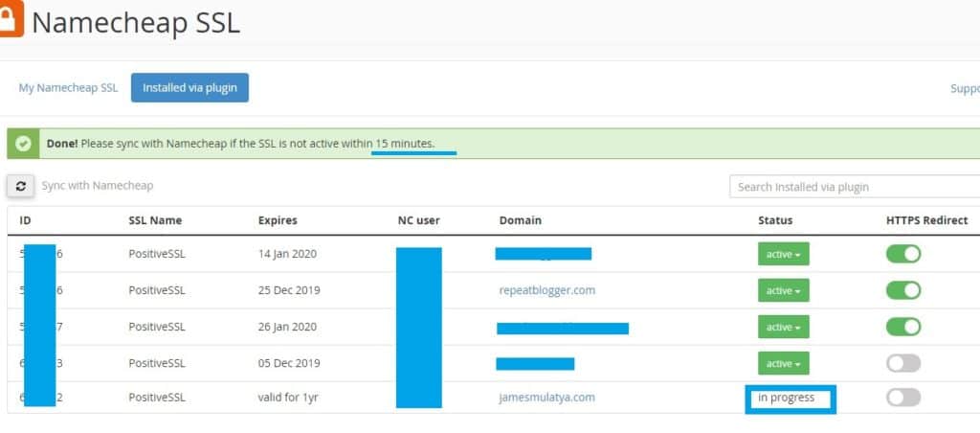Click the HTTPS Redirect column header

[x=926, y=220]
